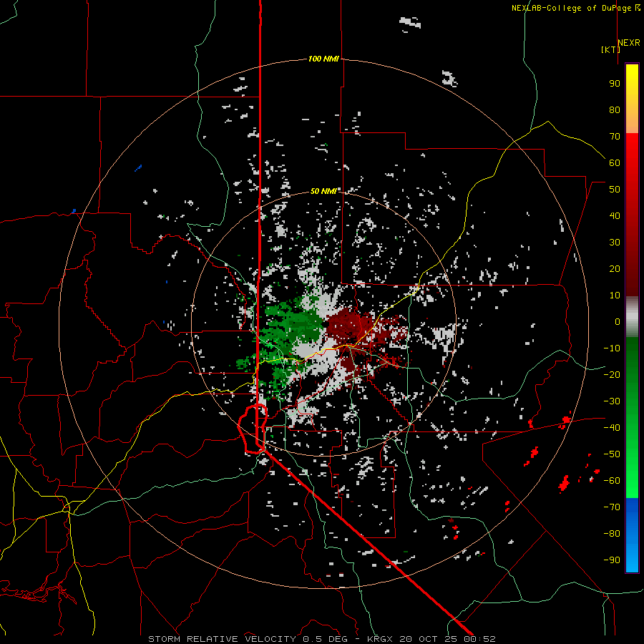
Task: Select the 50 value on the velocity scale
Action: tap(615, 190)
